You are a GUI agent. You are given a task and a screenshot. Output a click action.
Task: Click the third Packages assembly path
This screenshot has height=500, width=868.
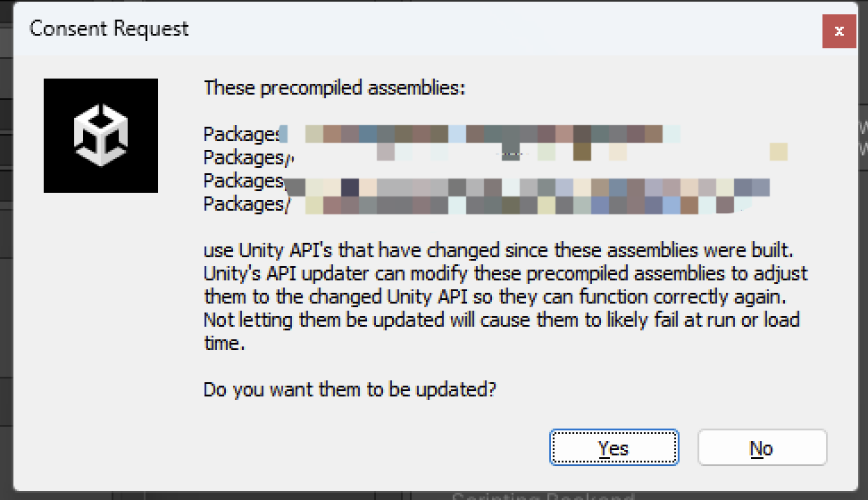[487, 181]
